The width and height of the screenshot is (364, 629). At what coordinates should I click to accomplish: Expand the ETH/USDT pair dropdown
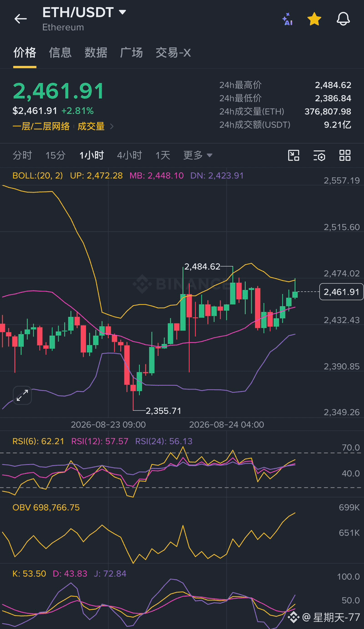click(x=123, y=12)
